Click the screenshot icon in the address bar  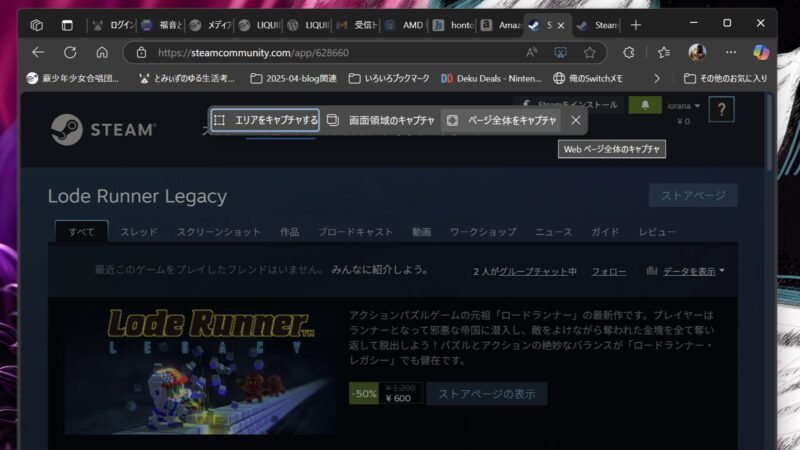560,52
